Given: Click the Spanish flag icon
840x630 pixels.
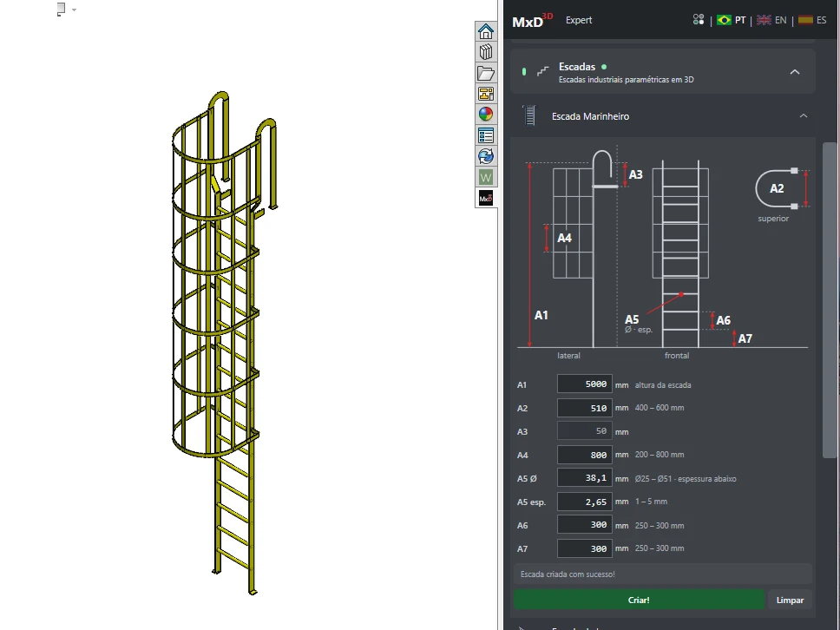Looking at the screenshot, I should [x=805, y=20].
